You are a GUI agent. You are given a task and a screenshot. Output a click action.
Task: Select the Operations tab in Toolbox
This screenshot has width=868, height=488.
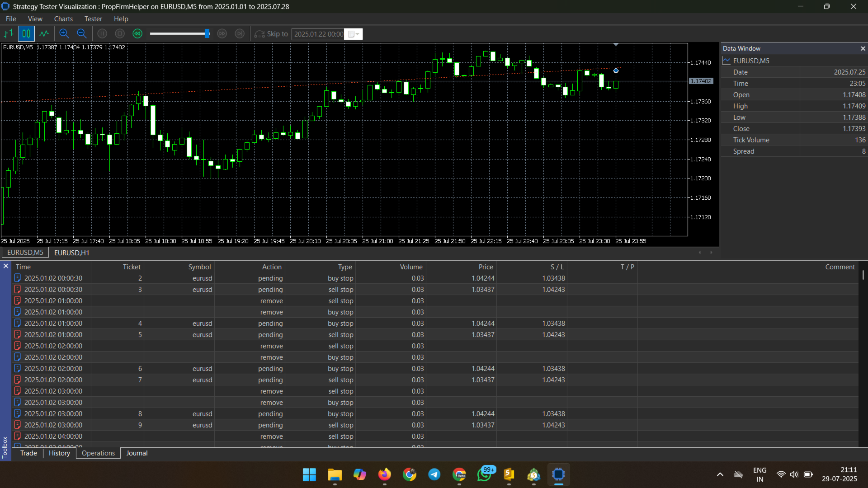[98, 453]
